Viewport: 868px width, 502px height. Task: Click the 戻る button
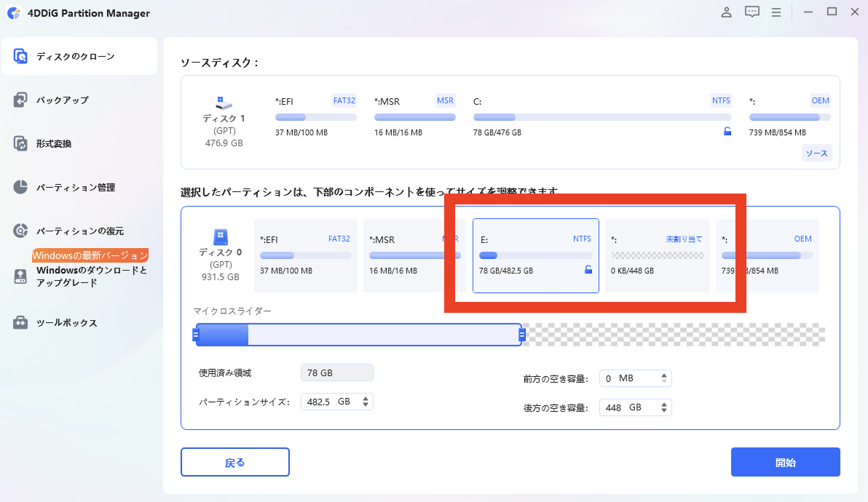[234, 462]
